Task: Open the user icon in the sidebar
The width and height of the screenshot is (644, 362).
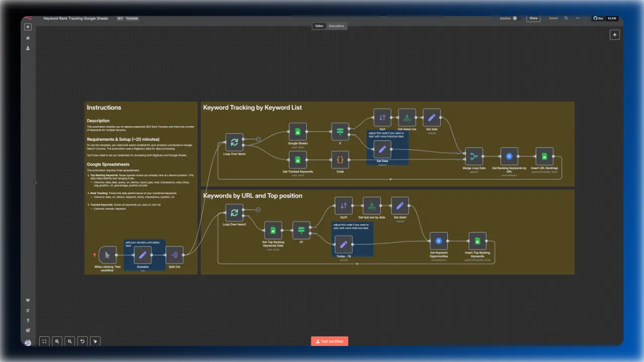Action: pos(28,48)
